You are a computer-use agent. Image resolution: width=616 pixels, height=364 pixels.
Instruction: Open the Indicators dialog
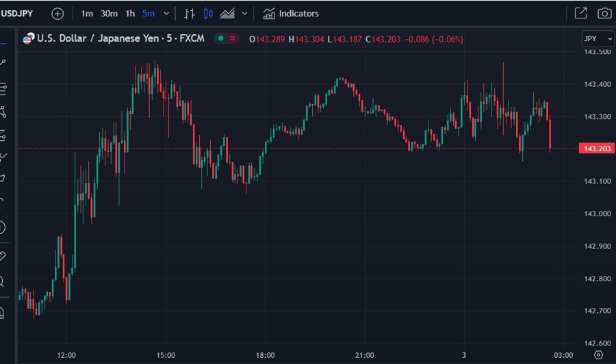pyautogui.click(x=291, y=14)
